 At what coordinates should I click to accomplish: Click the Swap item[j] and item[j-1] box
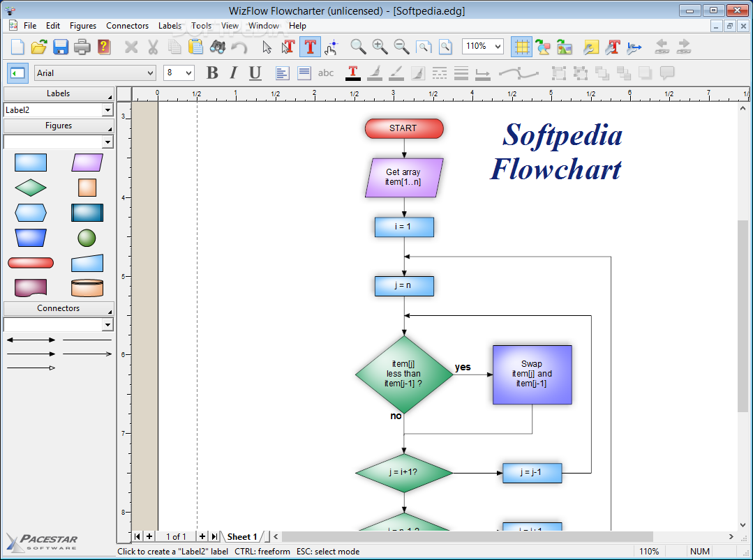(x=532, y=374)
